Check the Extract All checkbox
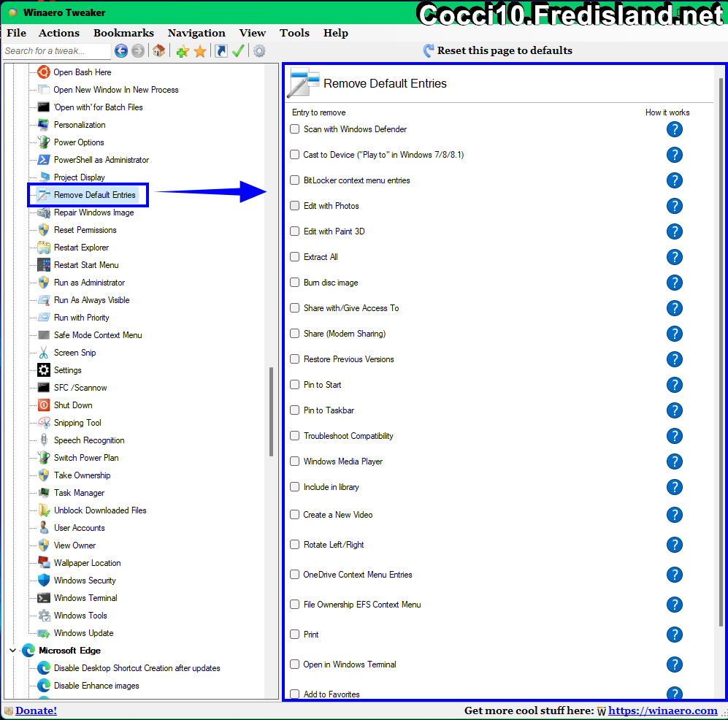This screenshot has height=720, width=728. point(294,256)
